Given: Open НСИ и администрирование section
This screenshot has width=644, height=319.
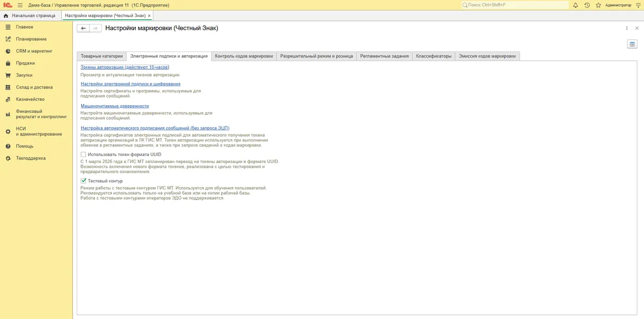Looking at the screenshot, I should (39, 131).
